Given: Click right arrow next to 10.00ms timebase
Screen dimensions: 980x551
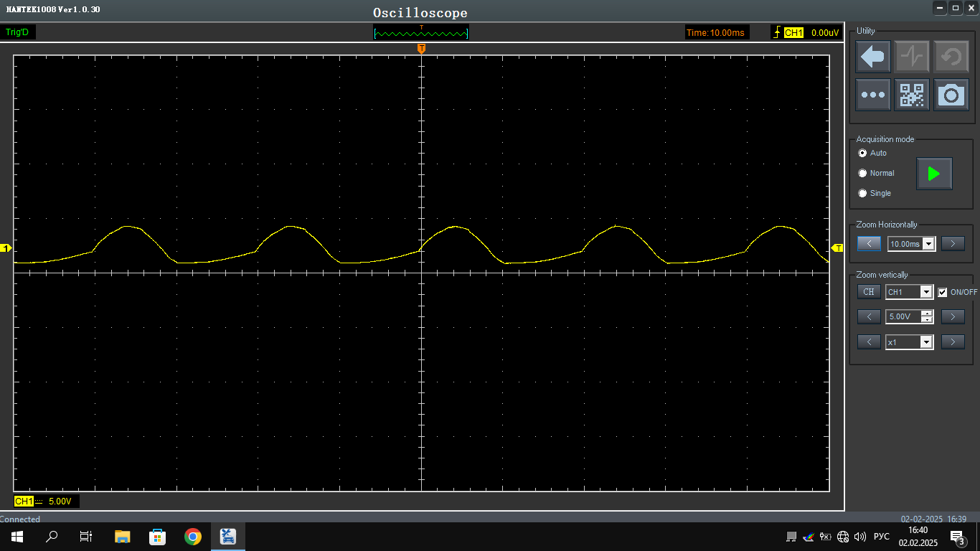Looking at the screenshot, I should [953, 244].
